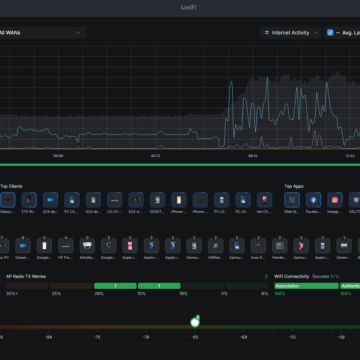Click the green retries bar above 15%
Viewport: 360px width, 360px height.
click(x=159, y=286)
